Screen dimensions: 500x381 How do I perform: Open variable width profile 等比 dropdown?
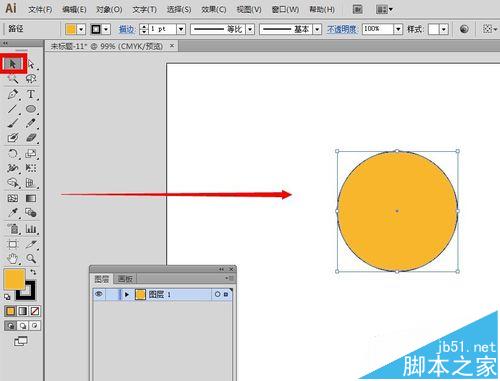point(250,29)
